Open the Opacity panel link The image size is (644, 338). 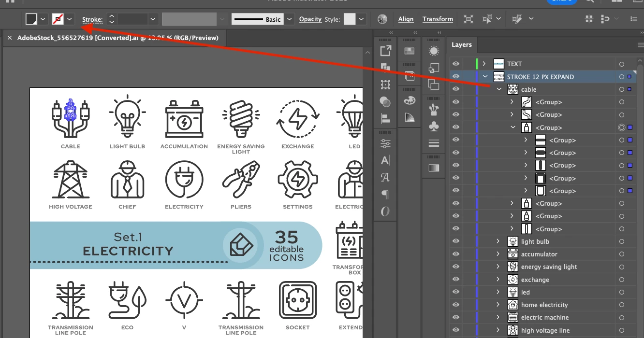pos(310,19)
